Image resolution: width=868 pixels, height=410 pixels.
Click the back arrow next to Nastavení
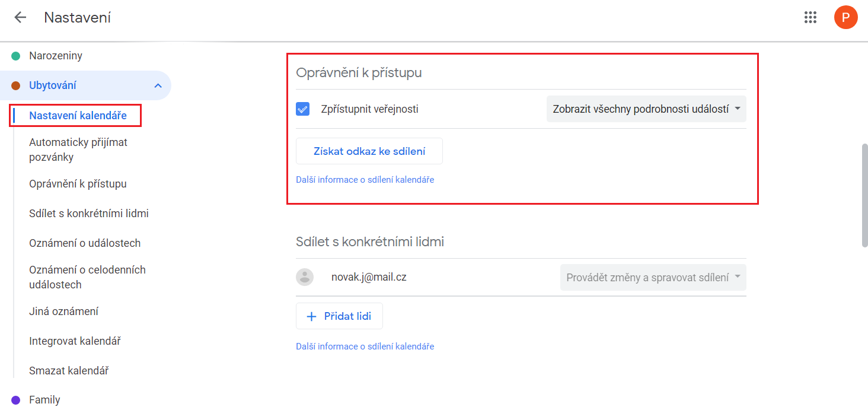20,17
